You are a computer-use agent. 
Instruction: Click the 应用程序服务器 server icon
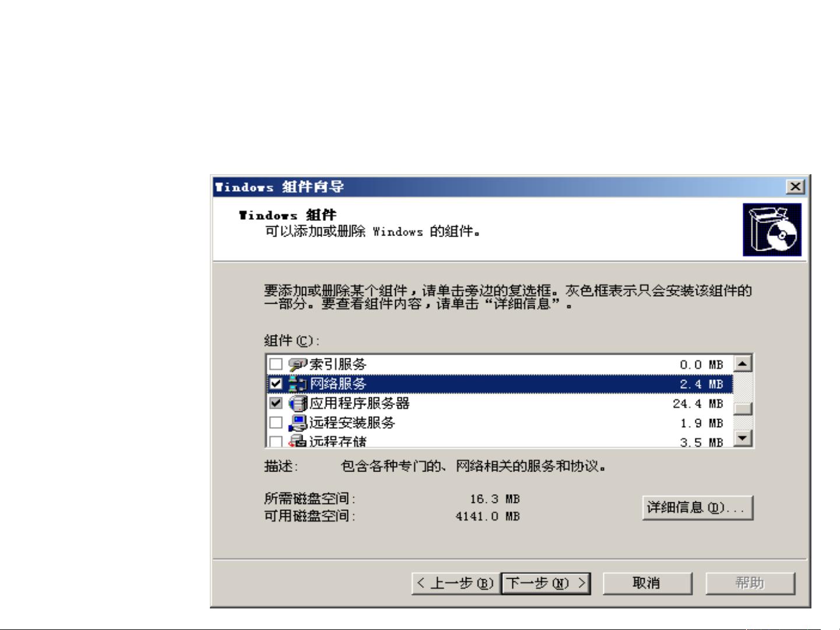coord(297,403)
